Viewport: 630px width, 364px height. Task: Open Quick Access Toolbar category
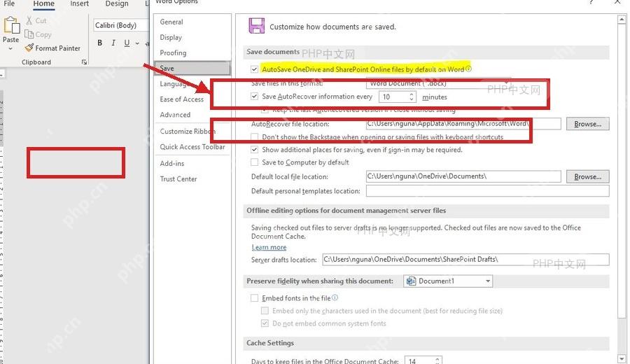tap(192, 146)
